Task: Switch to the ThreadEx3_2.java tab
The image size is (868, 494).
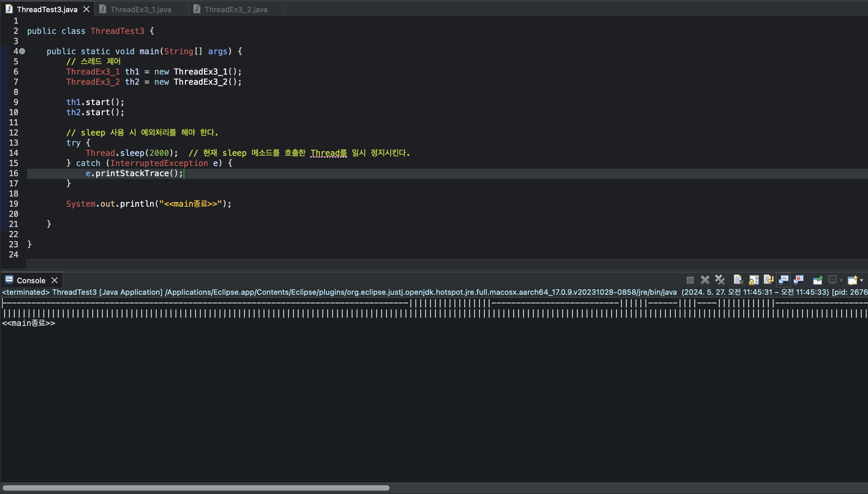Action: click(236, 9)
